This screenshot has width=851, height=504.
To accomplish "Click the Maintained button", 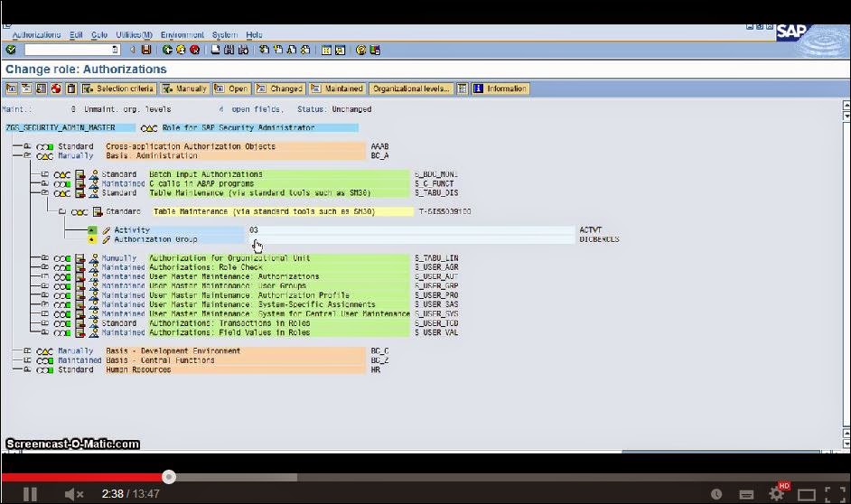I will 337,89.
